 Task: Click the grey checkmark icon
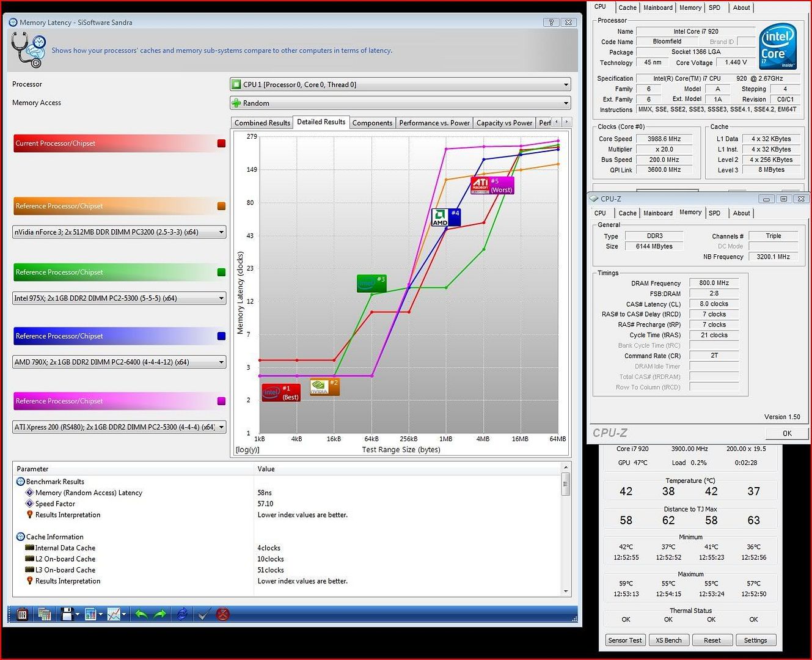pyautogui.click(x=204, y=614)
